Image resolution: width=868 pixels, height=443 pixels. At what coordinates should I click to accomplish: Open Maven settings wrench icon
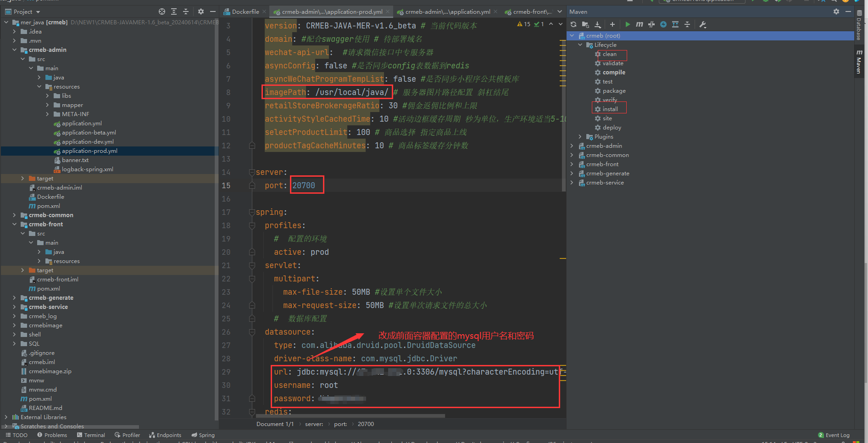pos(702,24)
